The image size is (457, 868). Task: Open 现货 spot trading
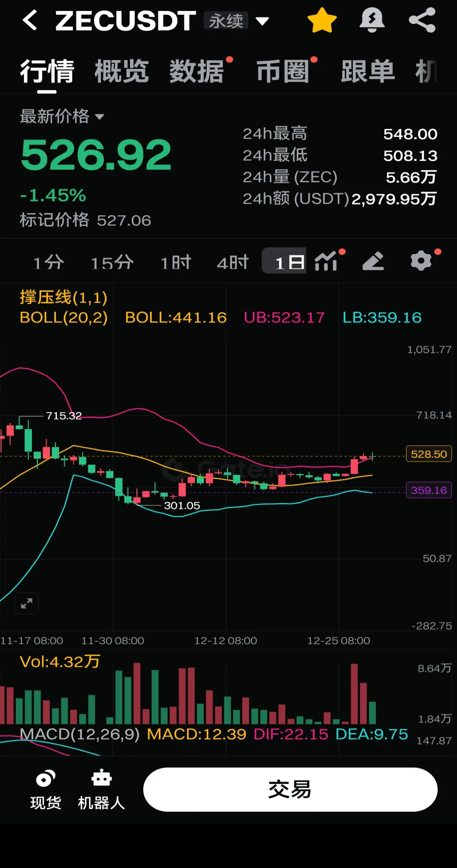pyautogui.click(x=45, y=789)
